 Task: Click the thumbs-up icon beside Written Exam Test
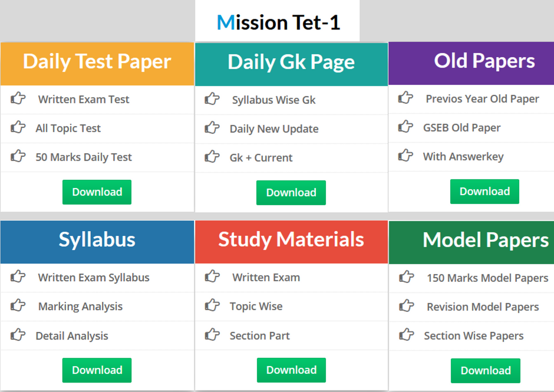(x=18, y=99)
